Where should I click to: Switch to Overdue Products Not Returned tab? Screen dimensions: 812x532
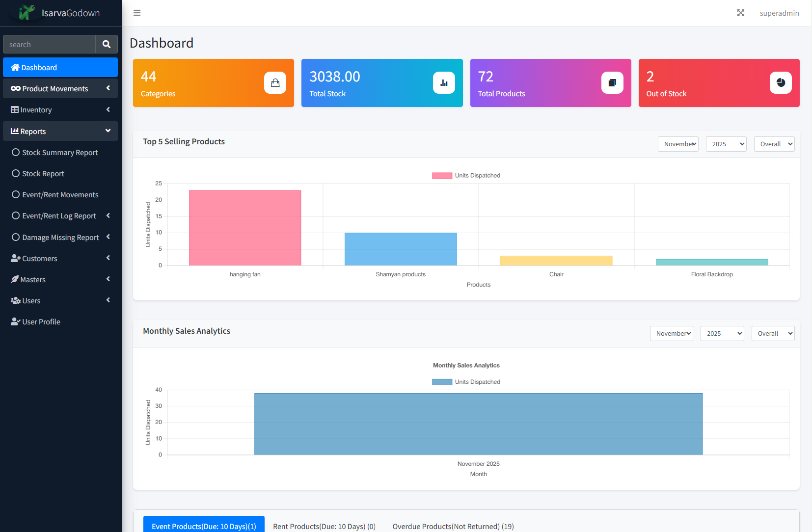(x=453, y=526)
